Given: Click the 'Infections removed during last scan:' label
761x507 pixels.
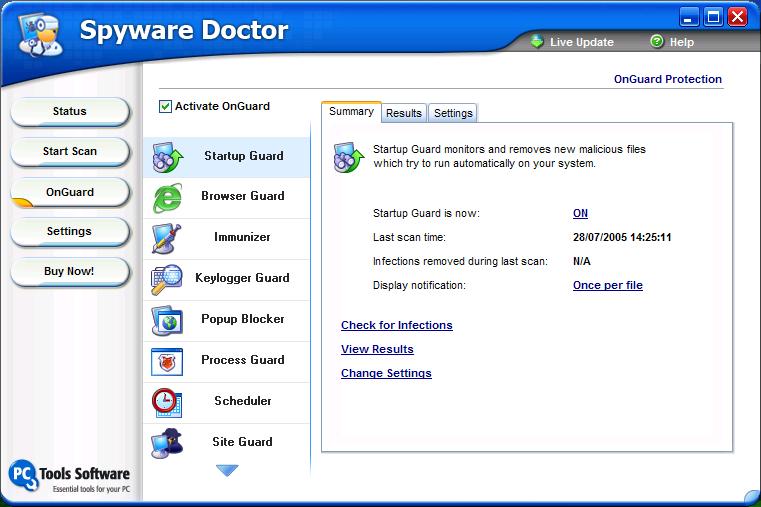Looking at the screenshot, I should point(460,262).
